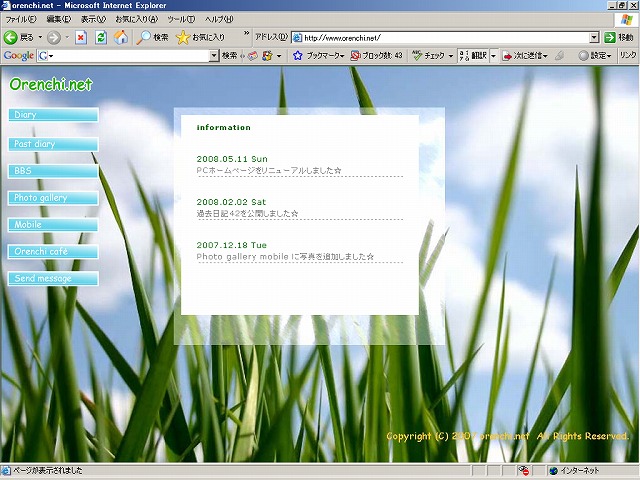Viewport: 640px width, 480px height.
Task: Click the information heading
Action: click(224, 127)
